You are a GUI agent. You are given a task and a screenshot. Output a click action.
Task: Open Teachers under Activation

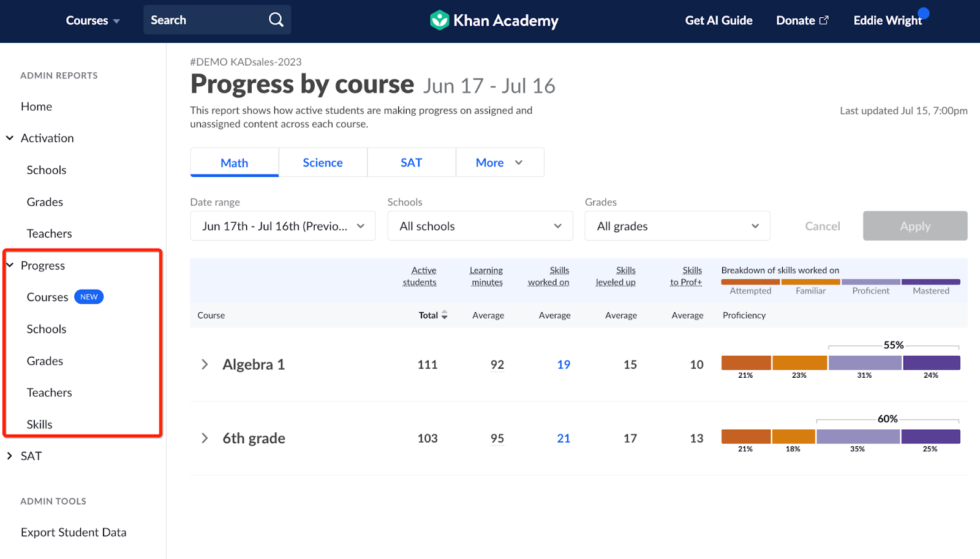coord(49,234)
